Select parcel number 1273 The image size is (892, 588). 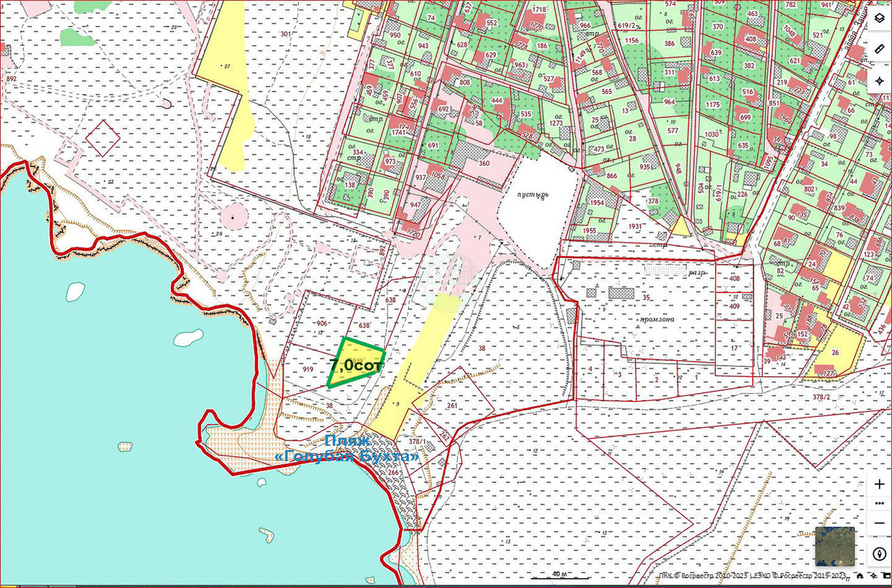click(555, 123)
